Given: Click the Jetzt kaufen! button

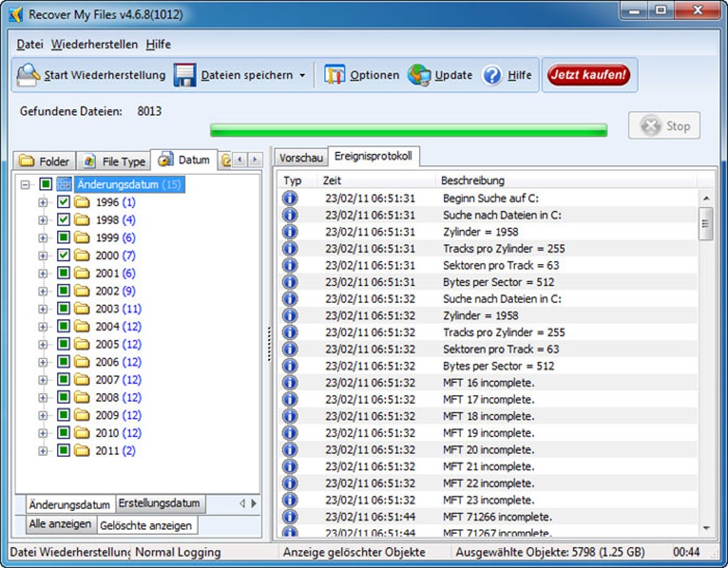Looking at the screenshot, I should pyautogui.click(x=589, y=75).
